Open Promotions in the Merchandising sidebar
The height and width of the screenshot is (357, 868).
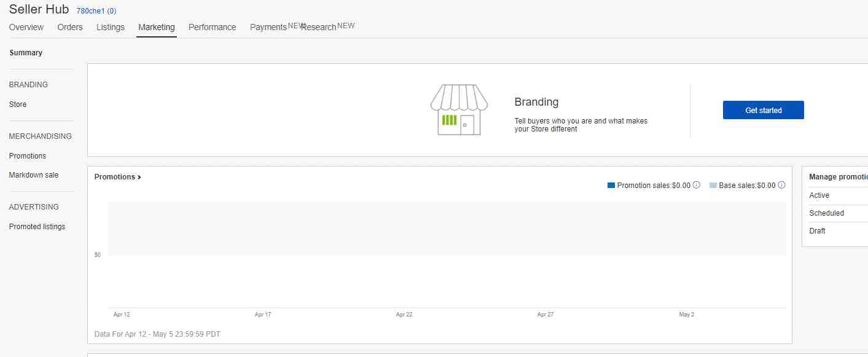(x=28, y=156)
